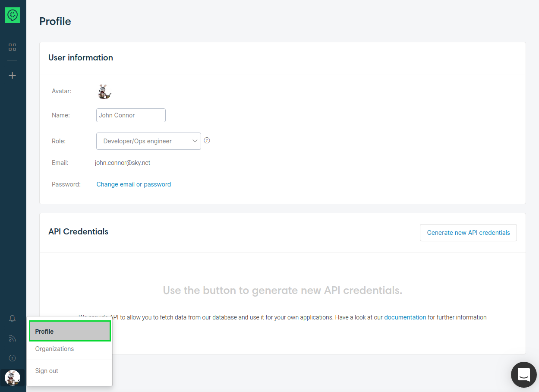The height and width of the screenshot is (392, 539).
Task: Click the help icon beside Role dropdown
Action: click(207, 140)
